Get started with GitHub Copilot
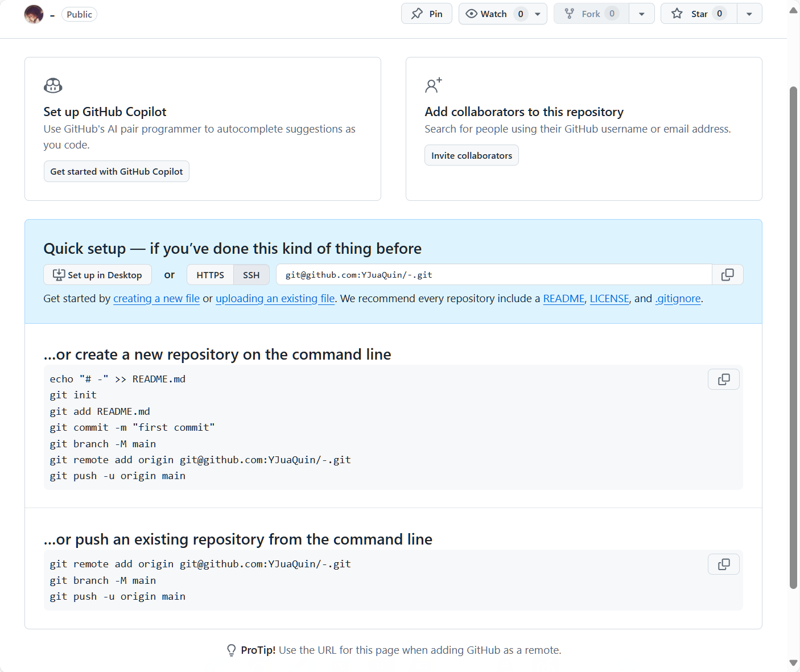The width and height of the screenshot is (800, 672). click(x=116, y=171)
